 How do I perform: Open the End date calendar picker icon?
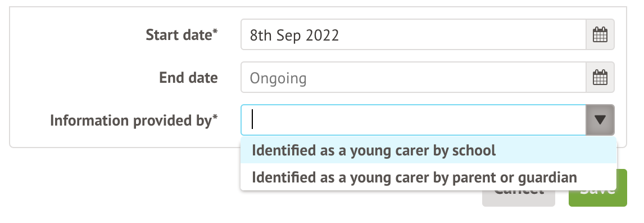(x=600, y=77)
